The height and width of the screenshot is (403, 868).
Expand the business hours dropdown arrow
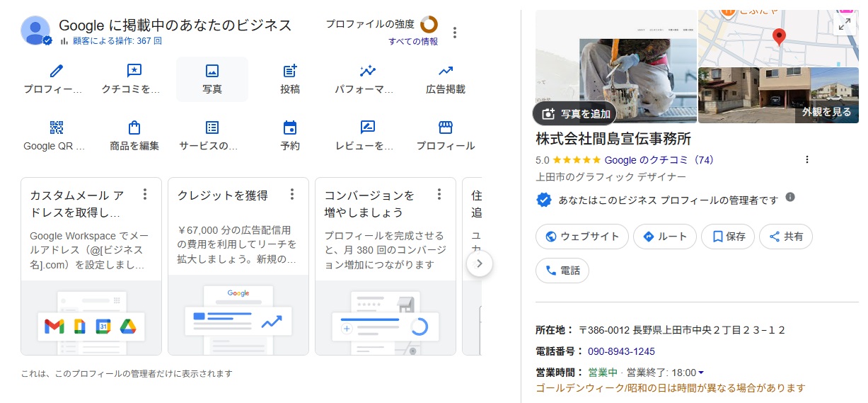coord(701,373)
